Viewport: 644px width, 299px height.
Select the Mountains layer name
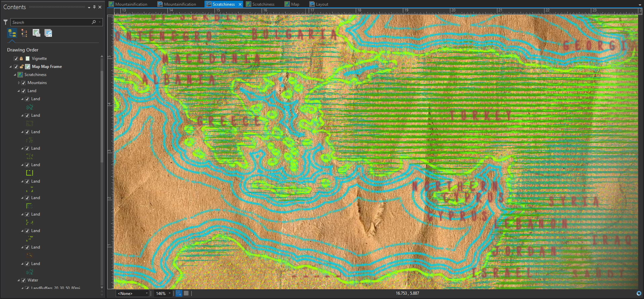(x=37, y=83)
